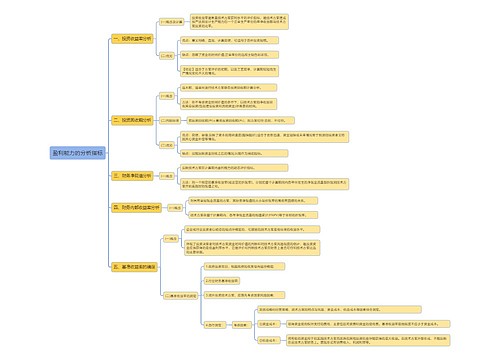The height and width of the screenshot is (360, 500).
Task: Click the 4.总体测定 node
Action: tap(215, 325)
